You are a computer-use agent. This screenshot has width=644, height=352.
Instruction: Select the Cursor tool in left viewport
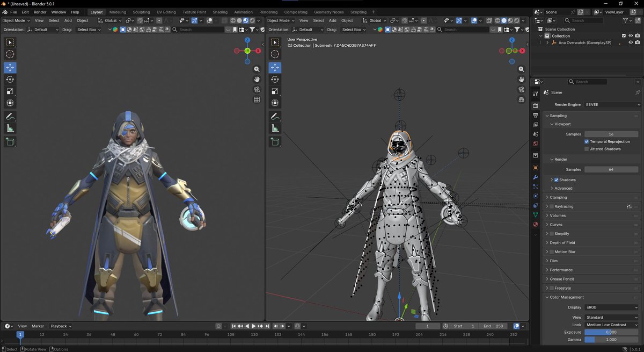pos(10,54)
